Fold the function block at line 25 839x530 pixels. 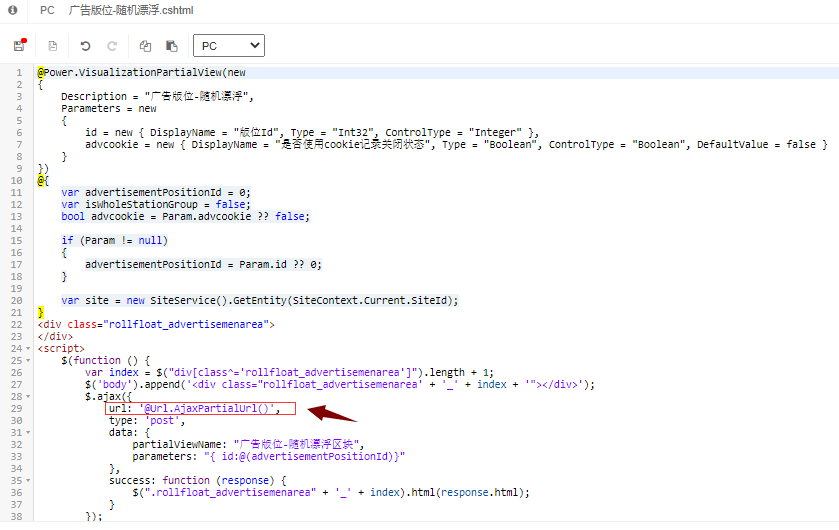(29, 361)
